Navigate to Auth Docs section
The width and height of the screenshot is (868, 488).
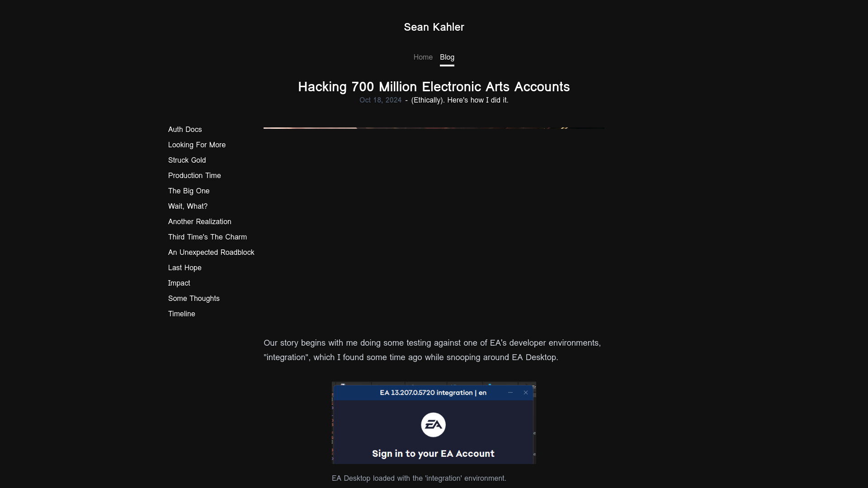pyautogui.click(x=185, y=129)
